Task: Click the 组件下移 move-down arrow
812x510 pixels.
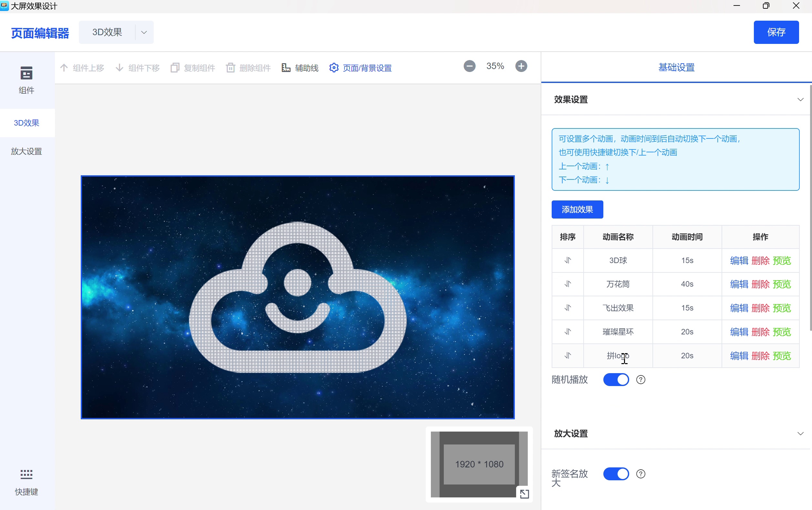Action: pyautogui.click(x=120, y=68)
